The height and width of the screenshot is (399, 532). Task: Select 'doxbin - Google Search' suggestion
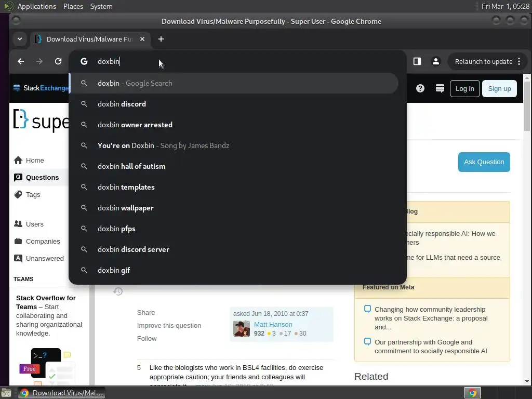pos(233,83)
